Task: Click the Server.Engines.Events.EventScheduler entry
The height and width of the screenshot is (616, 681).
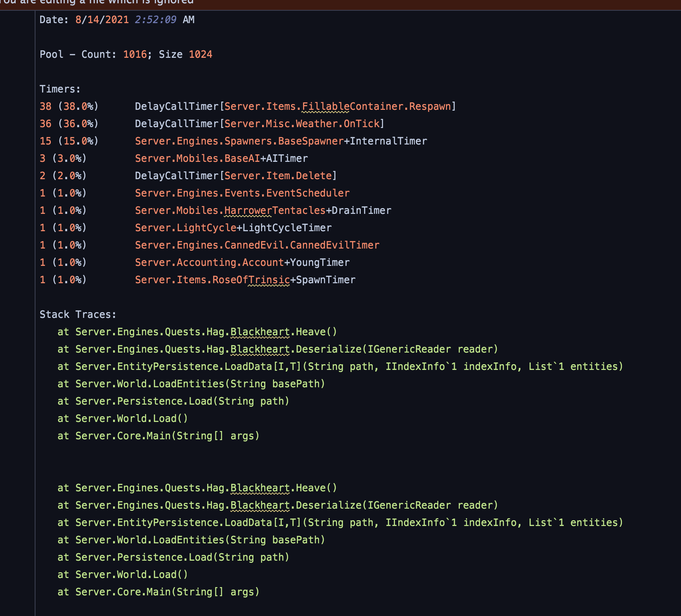Action: pos(242,193)
